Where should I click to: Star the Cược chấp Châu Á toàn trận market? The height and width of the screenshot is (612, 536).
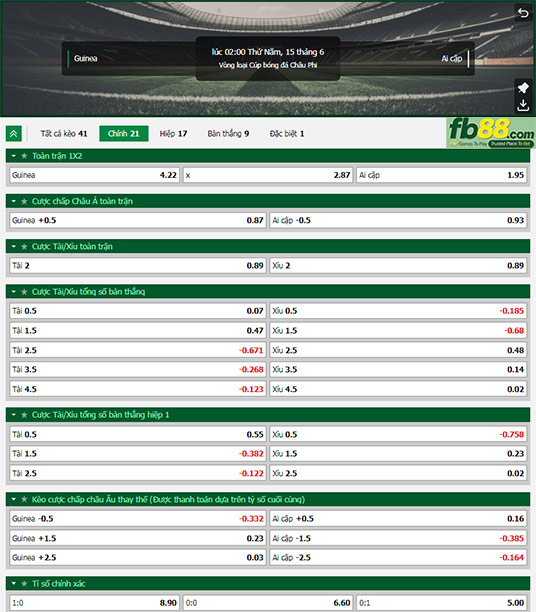(x=24, y=201)
